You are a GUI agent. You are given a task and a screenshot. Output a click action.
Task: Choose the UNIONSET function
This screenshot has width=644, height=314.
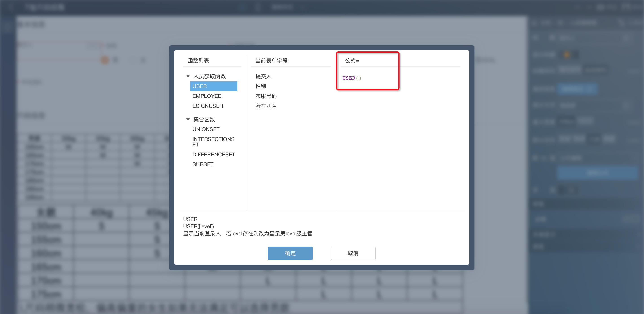point(206,129)
